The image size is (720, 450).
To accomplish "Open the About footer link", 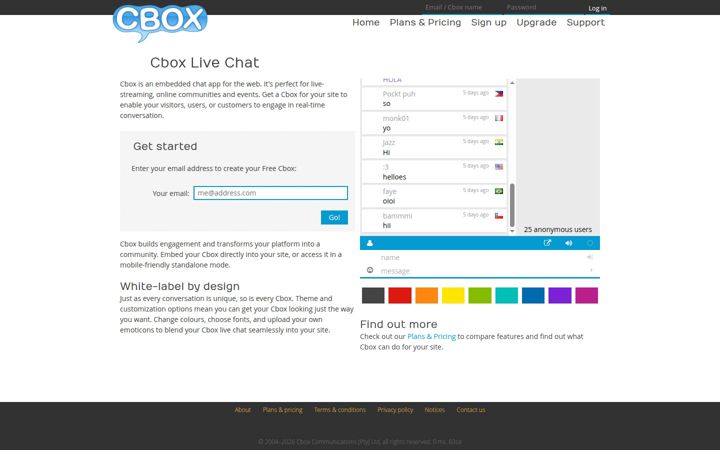I will click(x=243, y=410).
